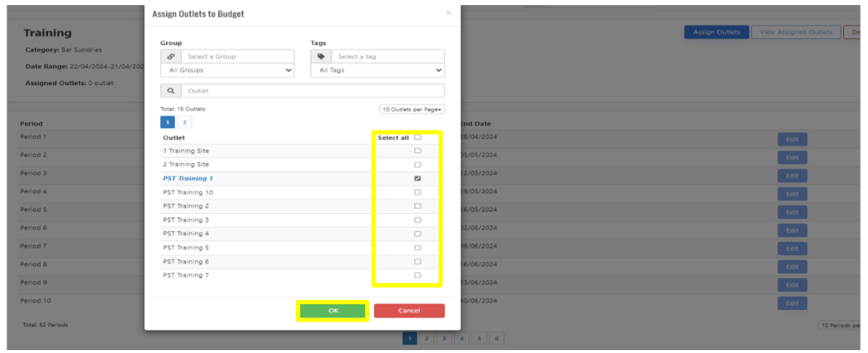The image size is (868, 353).
Task: Go to outlet list page 2
Action: 184,122
